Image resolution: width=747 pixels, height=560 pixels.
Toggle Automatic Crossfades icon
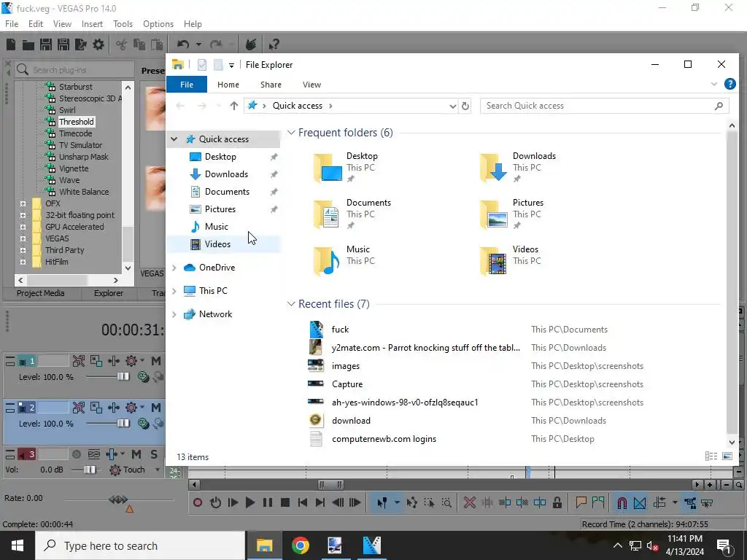pos(640,502)
